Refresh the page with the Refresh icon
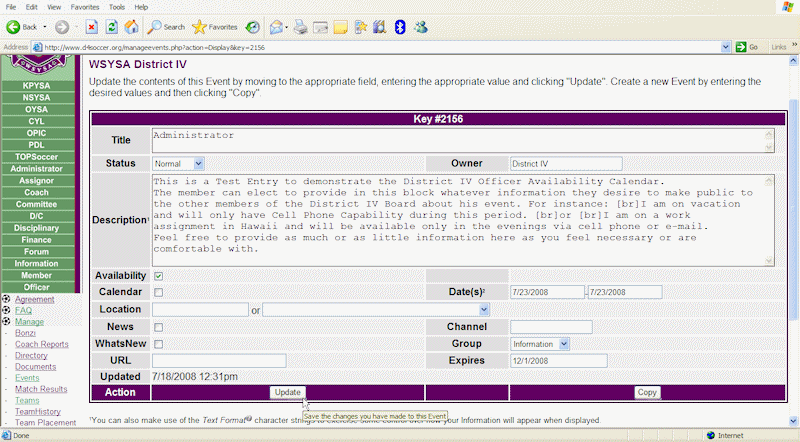Screen dimensions: 800x442 (111, 27)
